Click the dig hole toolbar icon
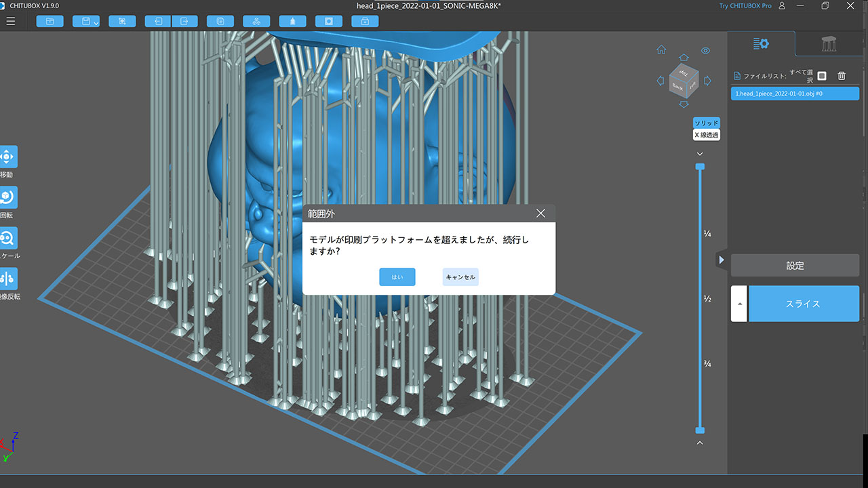This screenshot has height=488, width=868. tap(329, 21)
